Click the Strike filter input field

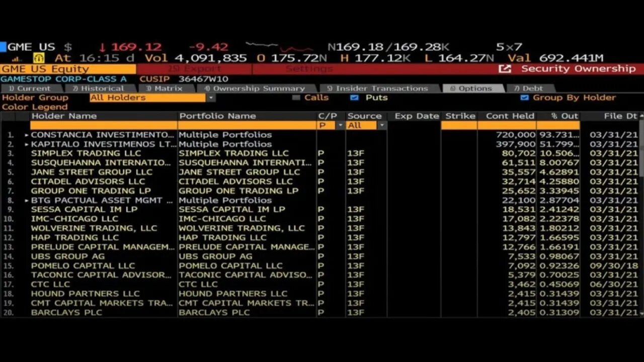tap(459, 125)
